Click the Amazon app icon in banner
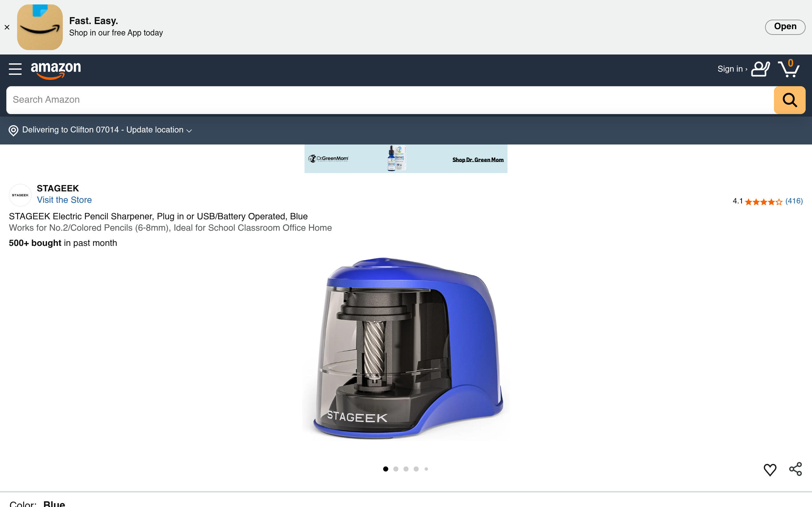Image resolution: width=812 pixels, height=507 pixels. tap(40, 27)
